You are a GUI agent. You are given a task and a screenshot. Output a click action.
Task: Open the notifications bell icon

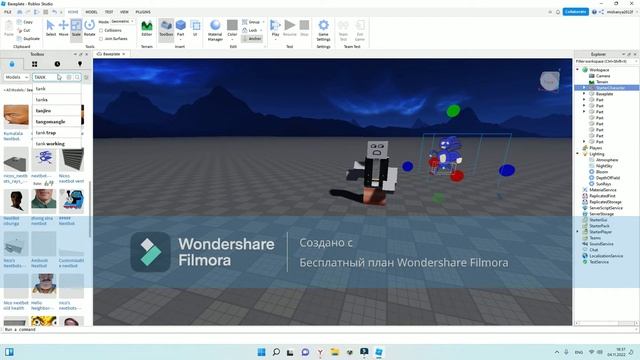coord(558,12)
